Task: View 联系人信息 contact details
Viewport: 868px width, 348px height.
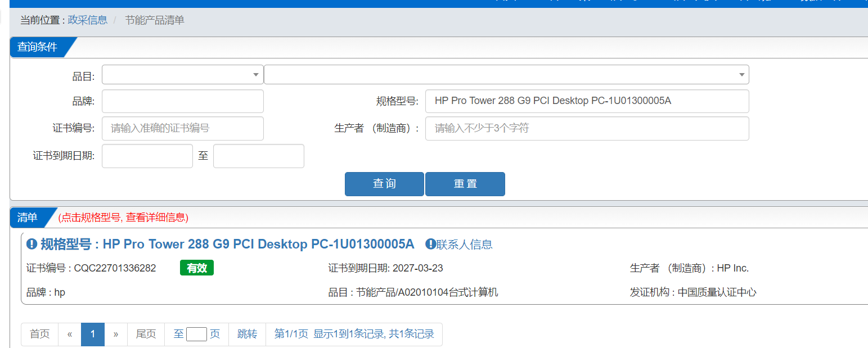Action: tap(464, 244)
